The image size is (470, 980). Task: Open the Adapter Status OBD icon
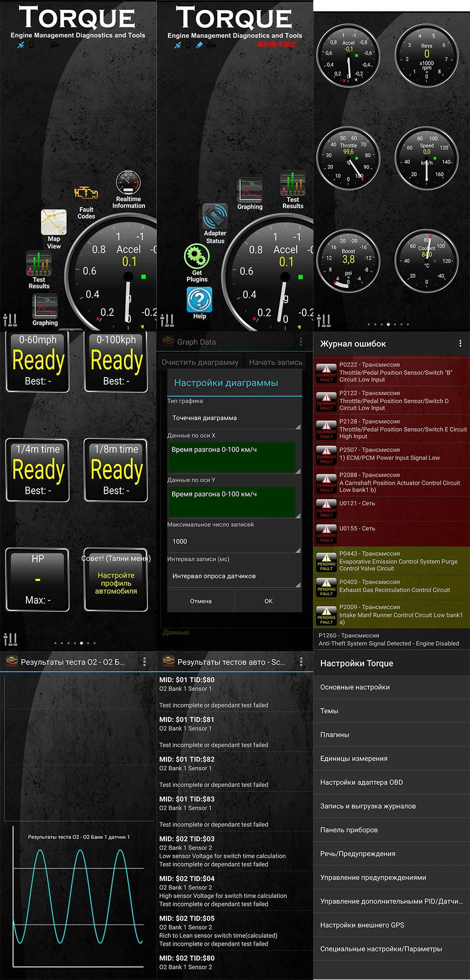pyautogui.click(x=215, y=216)
